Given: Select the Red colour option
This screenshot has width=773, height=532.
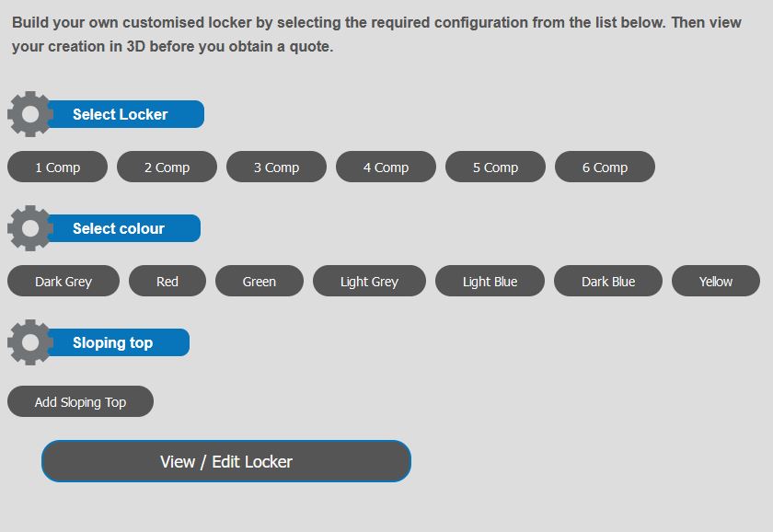Looking at the screenshot, I should tap(167, 282).
